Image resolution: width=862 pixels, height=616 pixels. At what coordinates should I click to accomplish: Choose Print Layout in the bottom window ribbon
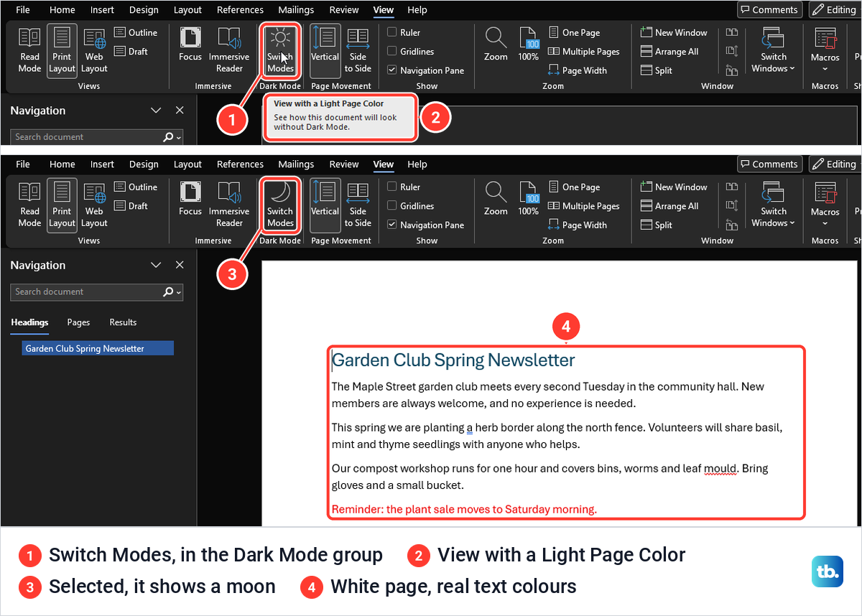[62, 205]
